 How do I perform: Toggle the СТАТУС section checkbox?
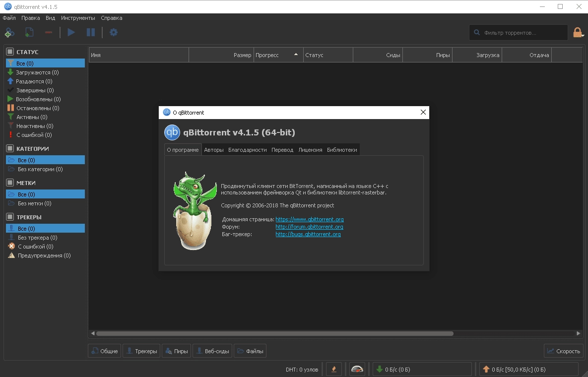coord(10,52)
